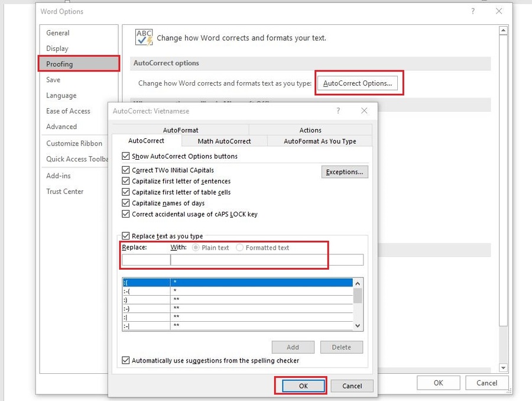Select the Proofing category
Viewport: 532px width, 401px height.
(79, 64)
